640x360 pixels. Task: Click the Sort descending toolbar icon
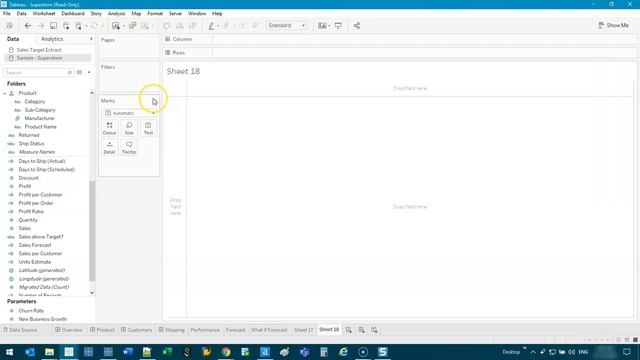pos(193,26)
